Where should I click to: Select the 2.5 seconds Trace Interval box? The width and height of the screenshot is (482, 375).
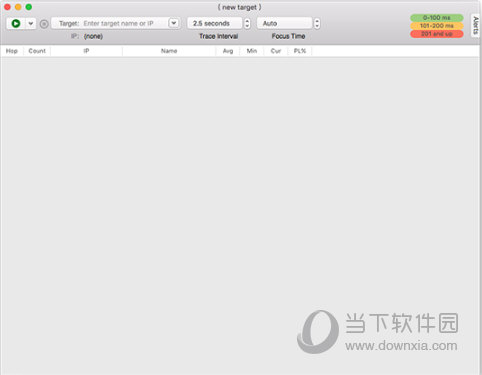pos(214,23)
